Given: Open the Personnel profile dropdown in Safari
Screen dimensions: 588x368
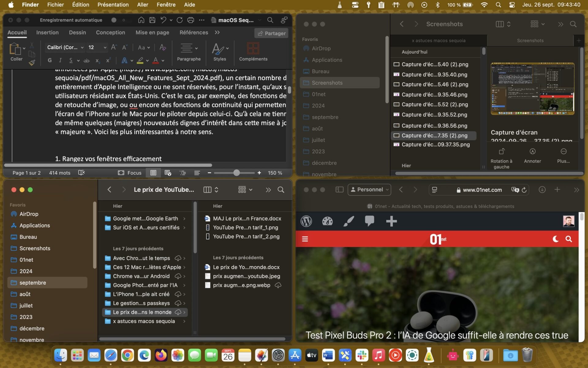Looking at the screenshot, I should tap(369, 190).
